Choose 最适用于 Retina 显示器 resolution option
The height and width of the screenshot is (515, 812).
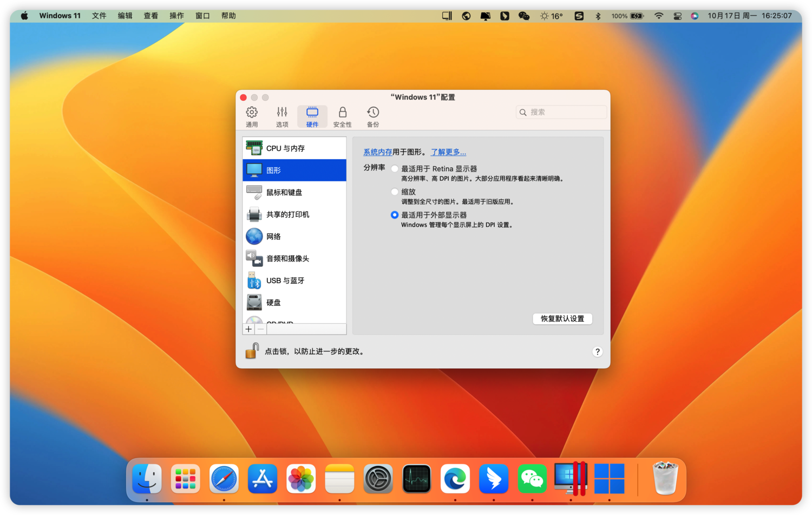395,169
